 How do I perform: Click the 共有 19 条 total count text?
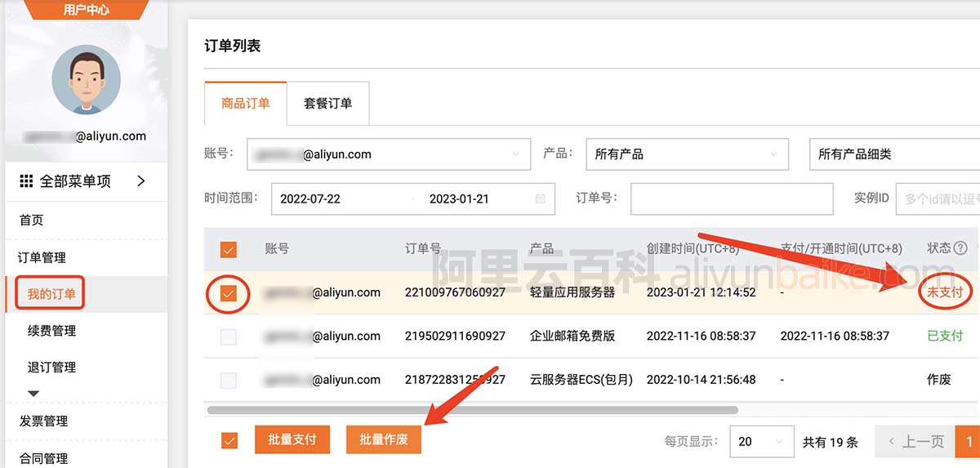(x=830, y=442)
